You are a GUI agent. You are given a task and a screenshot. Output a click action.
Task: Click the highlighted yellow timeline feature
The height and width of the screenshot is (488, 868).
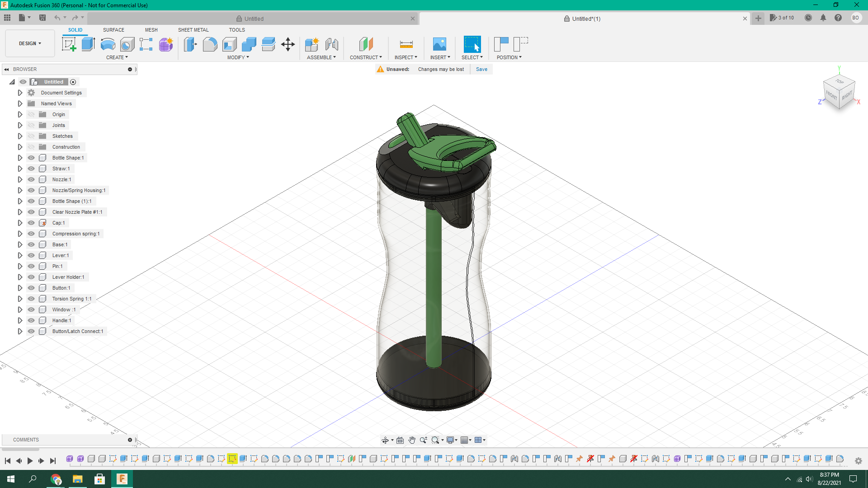pos(233,459)
